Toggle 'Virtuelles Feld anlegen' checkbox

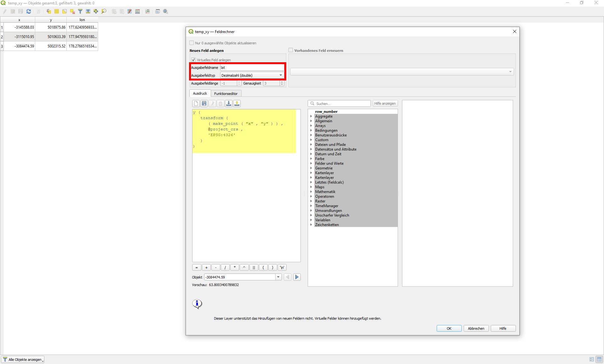[193, 60]
